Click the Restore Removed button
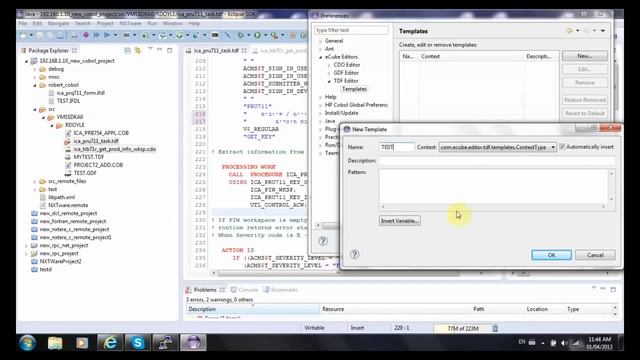The width and height of the screenshot is (640, 360). [584, 100]
